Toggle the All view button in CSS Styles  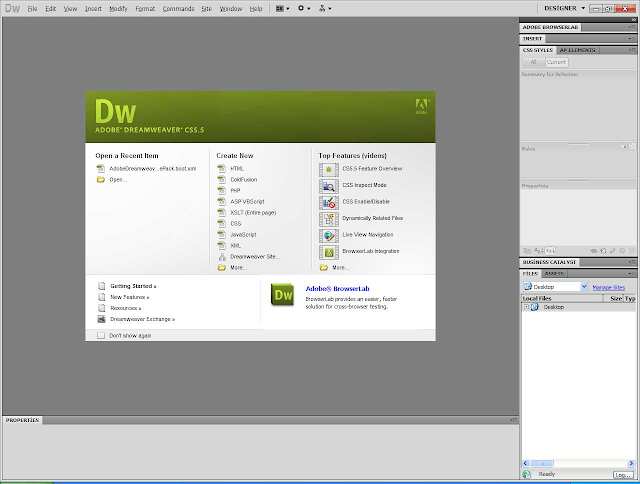point(533,62)
